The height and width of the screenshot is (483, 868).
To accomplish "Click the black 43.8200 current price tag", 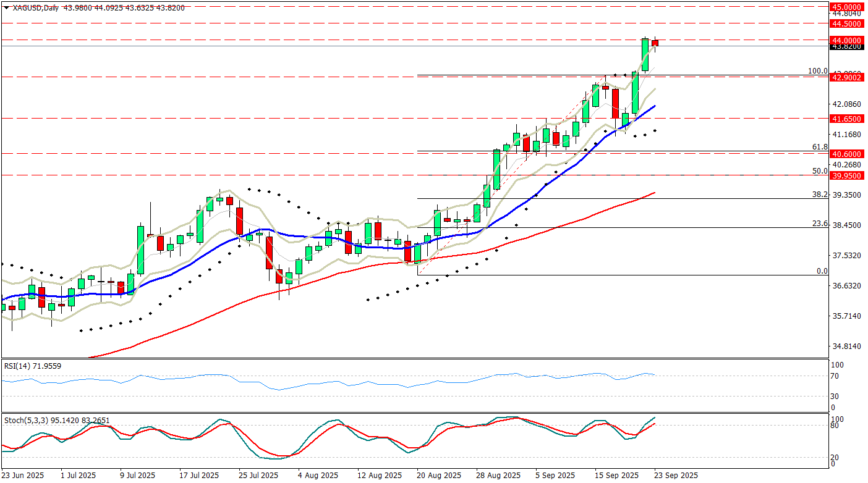I will click(x=847, y=46).
